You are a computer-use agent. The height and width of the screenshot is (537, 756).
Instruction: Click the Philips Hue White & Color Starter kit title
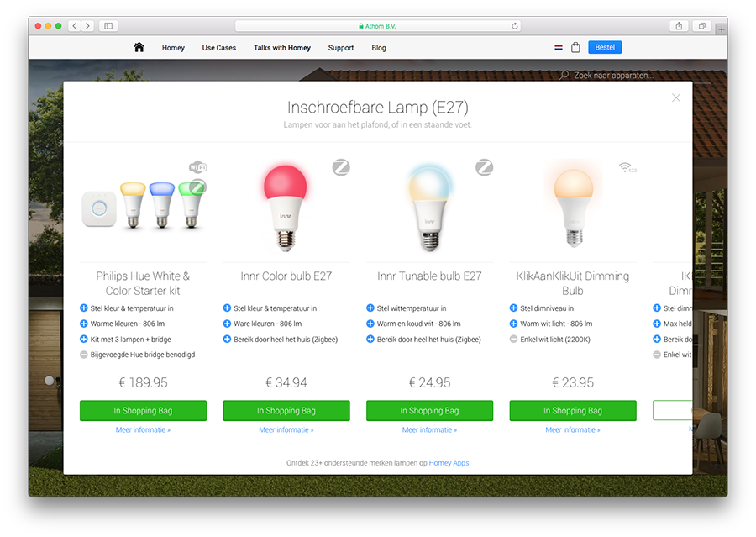(x=143, y=283)
